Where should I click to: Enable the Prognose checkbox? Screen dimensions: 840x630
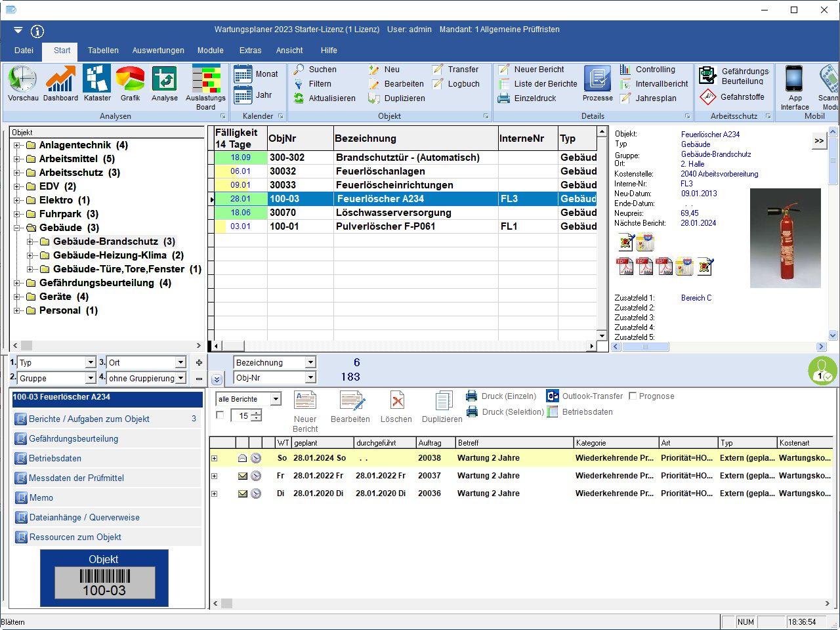click(x=633, y=396)
